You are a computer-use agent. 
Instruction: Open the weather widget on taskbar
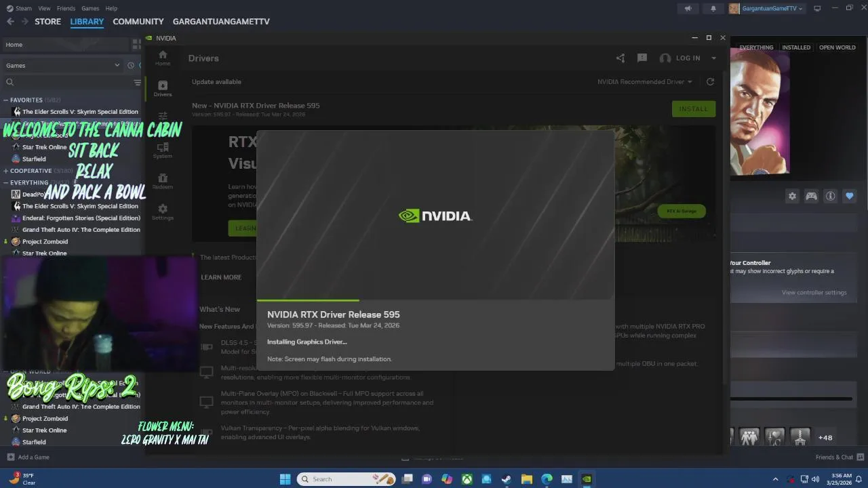[x=21, y=479]
